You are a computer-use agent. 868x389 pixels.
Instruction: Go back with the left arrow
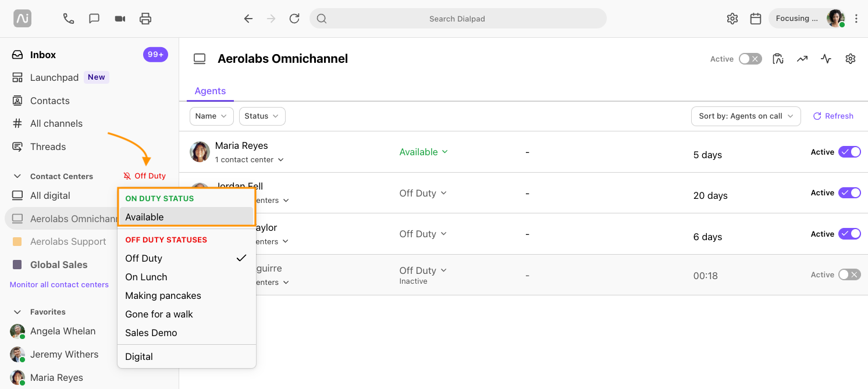click(248, 19)
